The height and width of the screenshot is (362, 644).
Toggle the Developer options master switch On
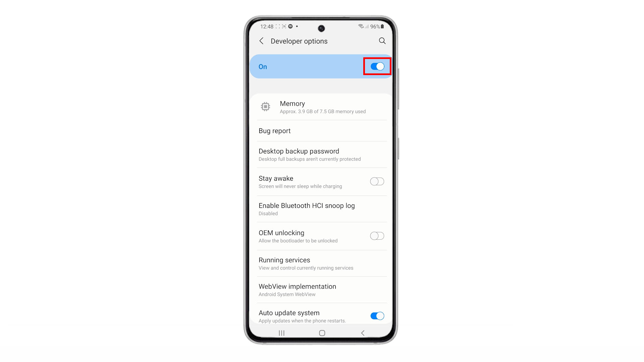pyautogui.click(x=377, y=66)
